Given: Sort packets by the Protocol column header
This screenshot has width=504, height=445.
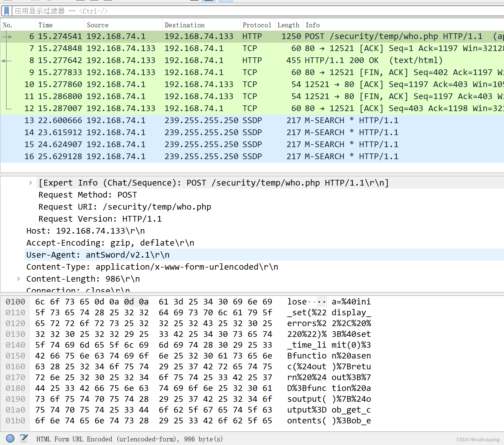Looking at the screenshot, I should [x=257, y=25].
